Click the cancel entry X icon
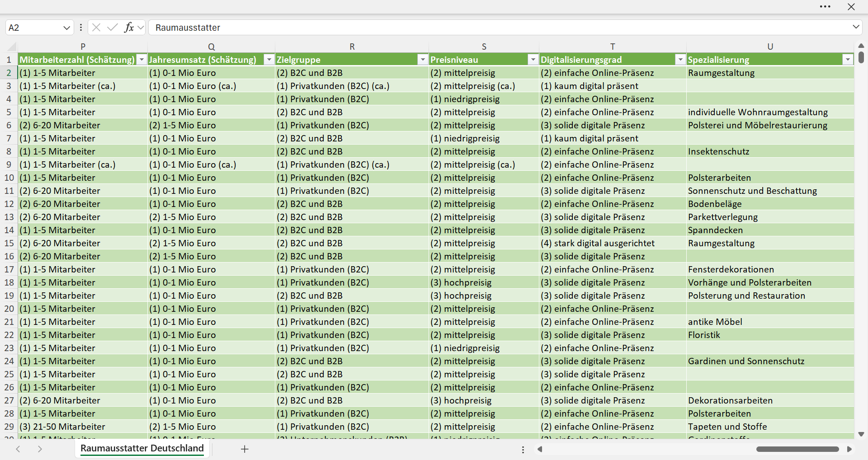868x460 pixels. (x=96, y=28)
